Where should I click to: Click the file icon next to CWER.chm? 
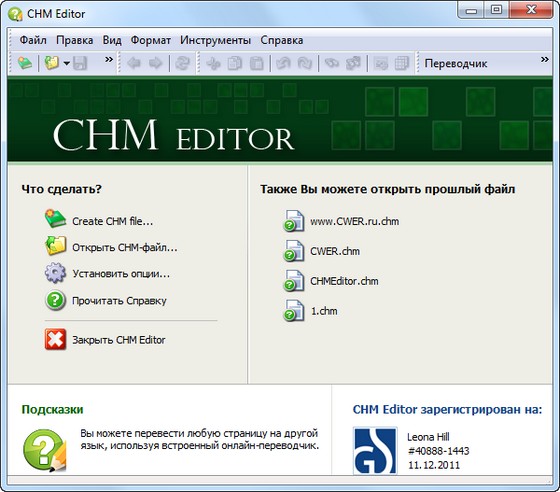pos(294,251)
